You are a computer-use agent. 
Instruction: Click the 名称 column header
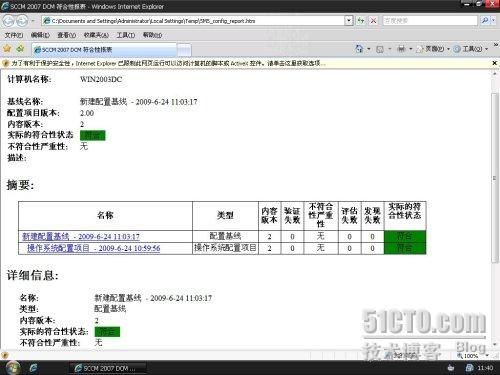pyautogui.click(x=105, y=215)
